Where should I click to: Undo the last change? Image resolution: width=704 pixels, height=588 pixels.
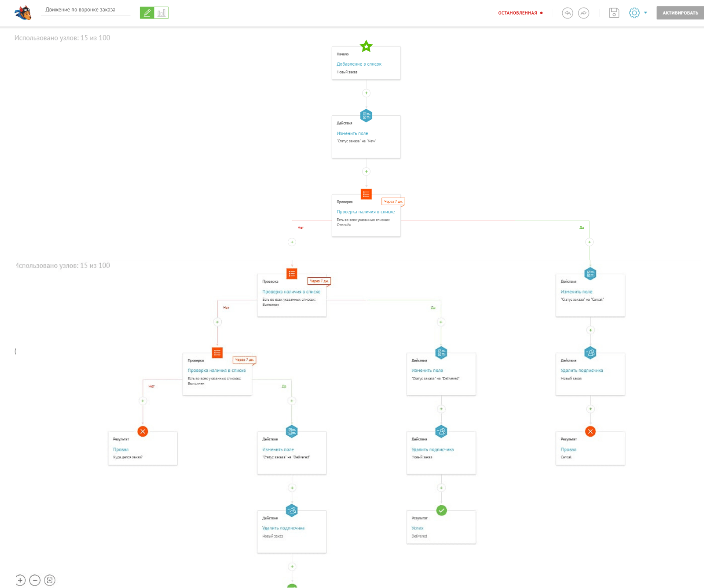568,13
